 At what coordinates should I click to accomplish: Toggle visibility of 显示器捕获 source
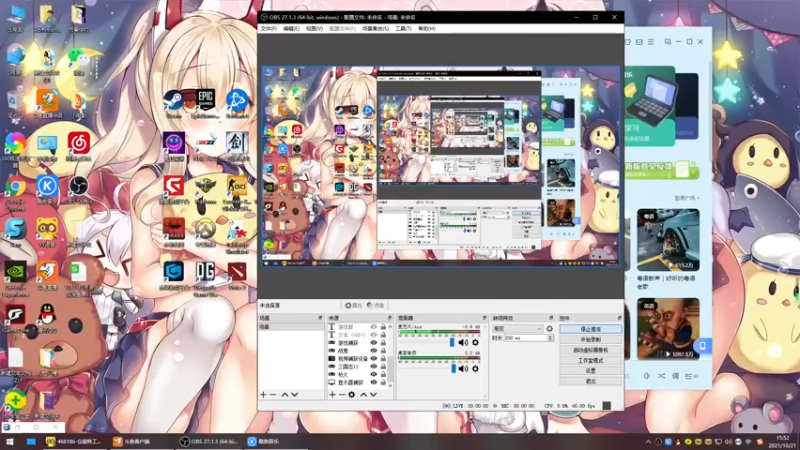coord(373,382)
